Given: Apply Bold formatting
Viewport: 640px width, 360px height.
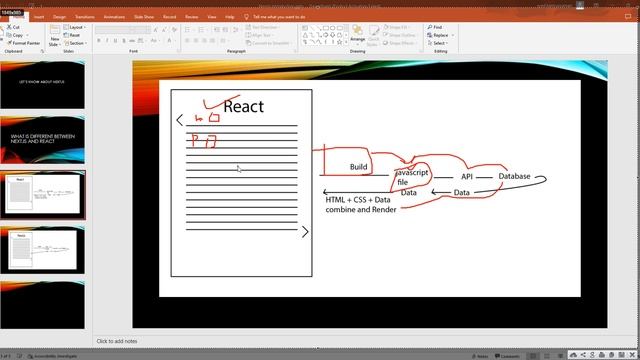Looking at the screenshot, I should click(x=99, y=41).
